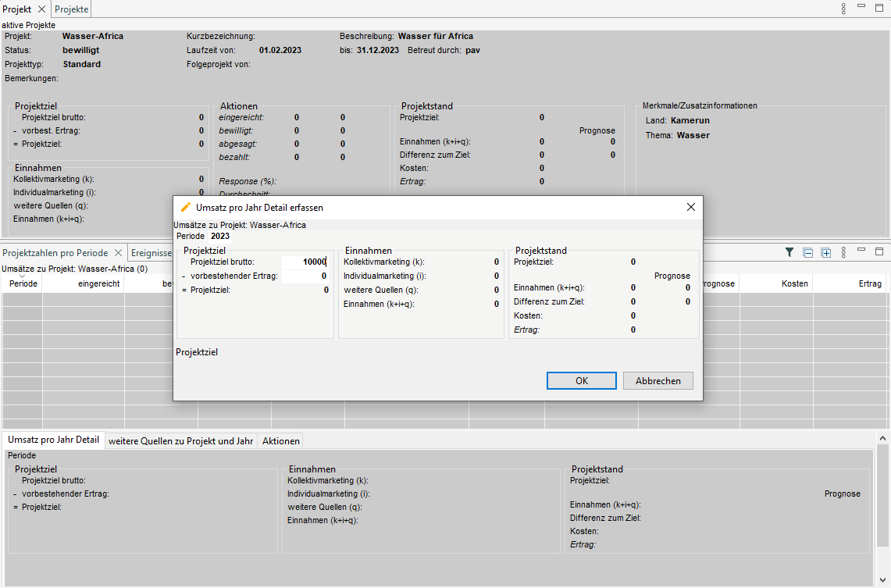Screen dimensions: 891x588
Task: Close the Projekt tab
Action: click(x=41, y=9)
